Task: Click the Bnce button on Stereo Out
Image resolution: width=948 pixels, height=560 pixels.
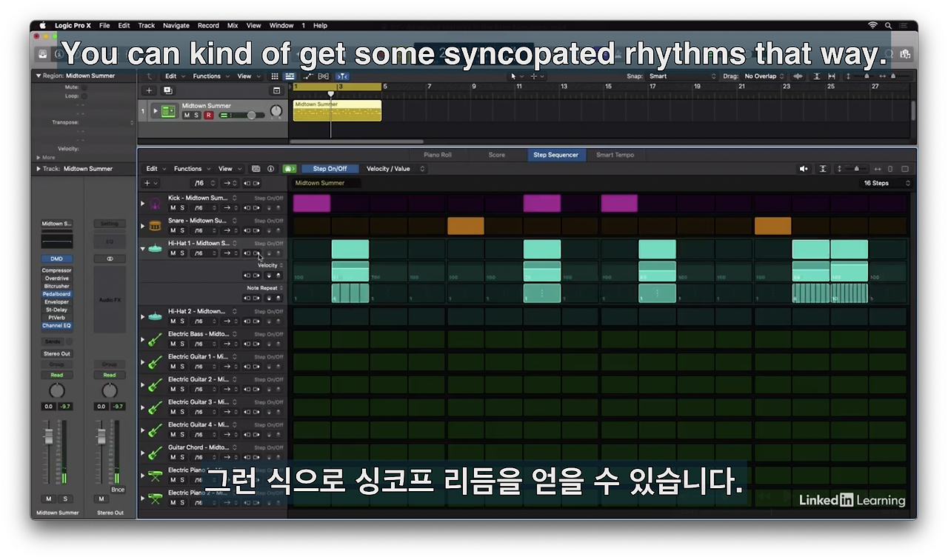Action: pyautogui.click(x=118, y=490)
